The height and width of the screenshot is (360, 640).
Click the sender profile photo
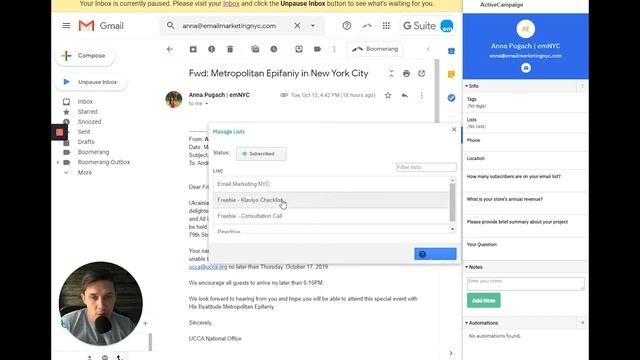[174, 99]
